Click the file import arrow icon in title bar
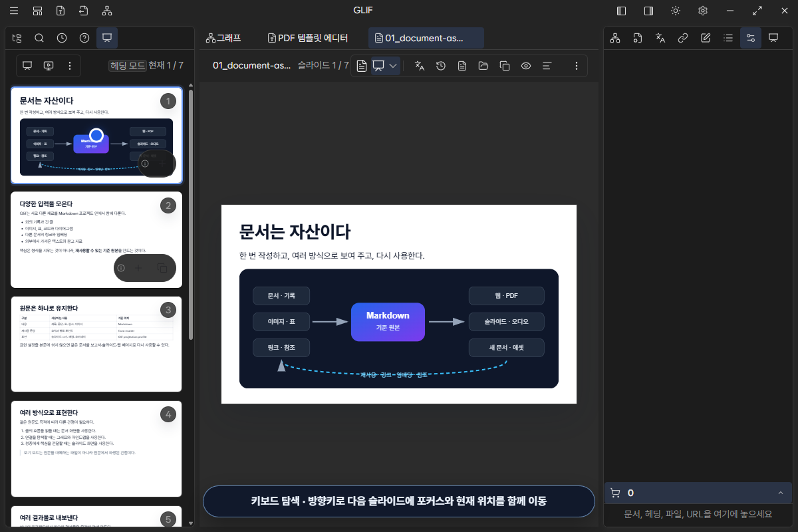Viewport: 798px width, 532px height. tap(83, 11)
